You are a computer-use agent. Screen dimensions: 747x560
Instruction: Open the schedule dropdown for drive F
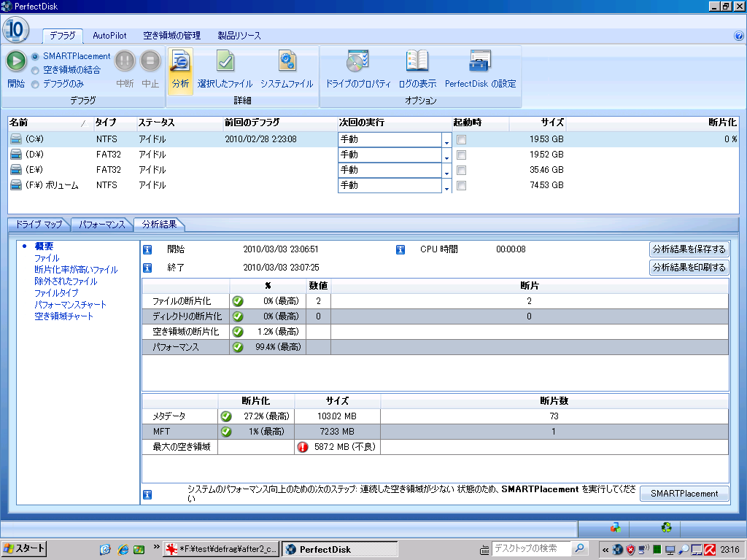click(x=446, y=186)
